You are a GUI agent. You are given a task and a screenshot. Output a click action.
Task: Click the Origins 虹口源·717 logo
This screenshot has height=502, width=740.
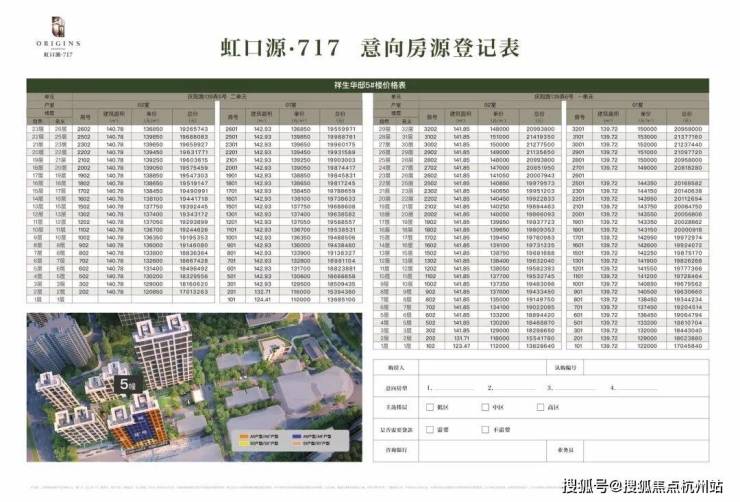pos(59,37)
